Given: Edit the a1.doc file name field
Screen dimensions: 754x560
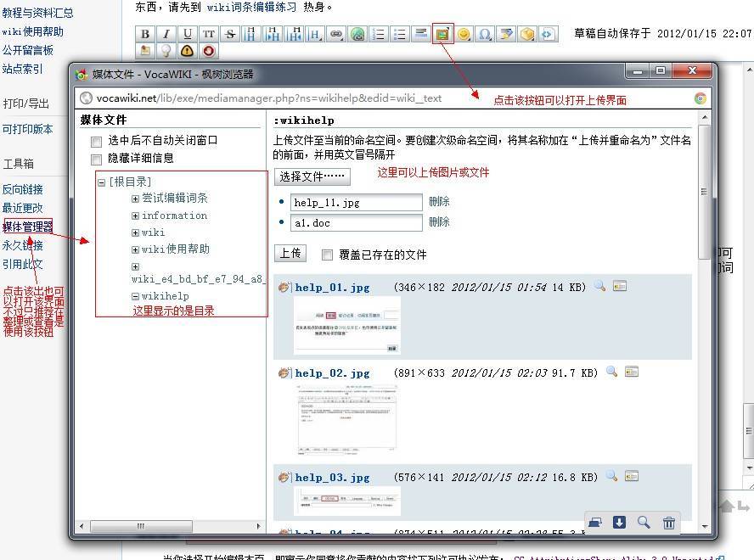Looking at the screenshot, I should pyautogui.click(x=357, y=222).
